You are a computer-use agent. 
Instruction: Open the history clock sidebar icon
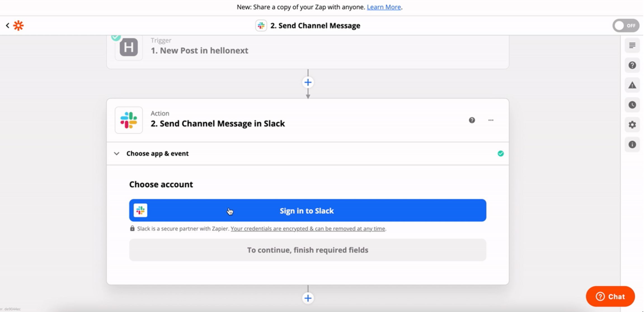[x=632, y=105]
